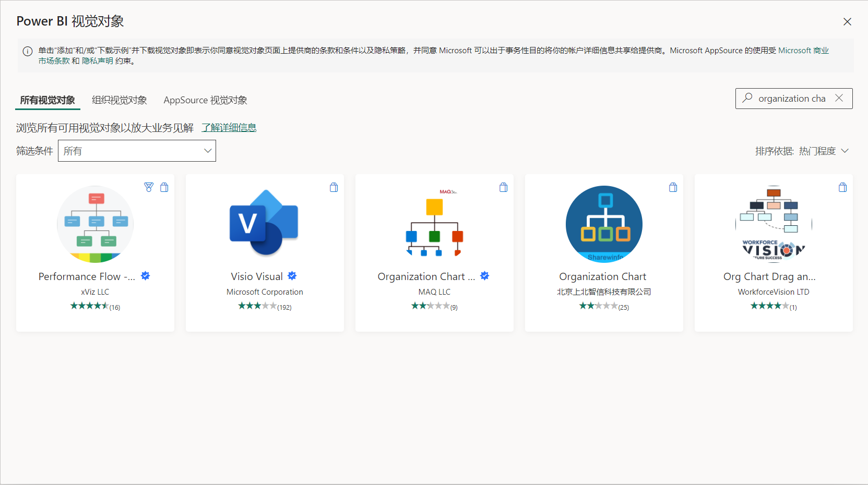Open the 筛选条件 '所有' dropdown
Screen dimensions: 868x485
tap(137, 151)
